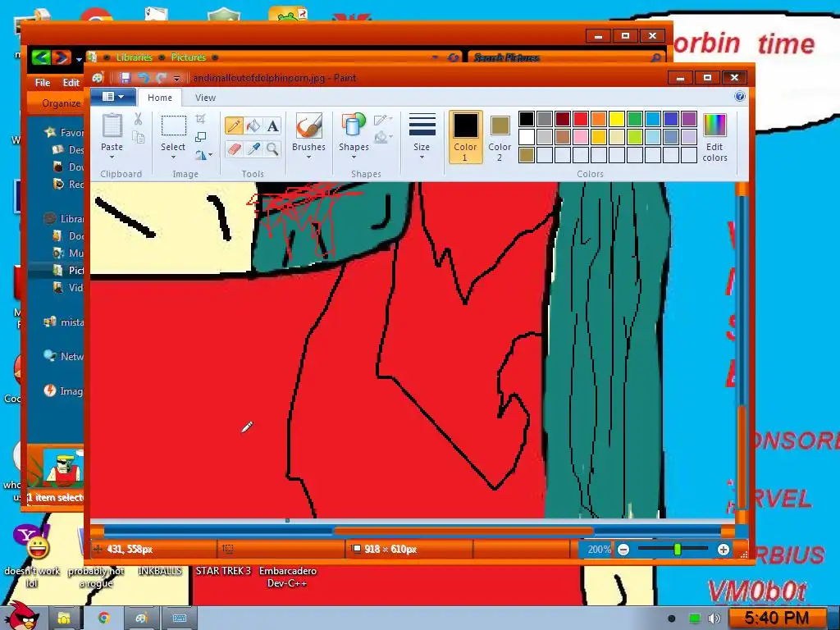840x630 pixels.
Task: Select the Color picker eyedropper tool
Action: 253,149
